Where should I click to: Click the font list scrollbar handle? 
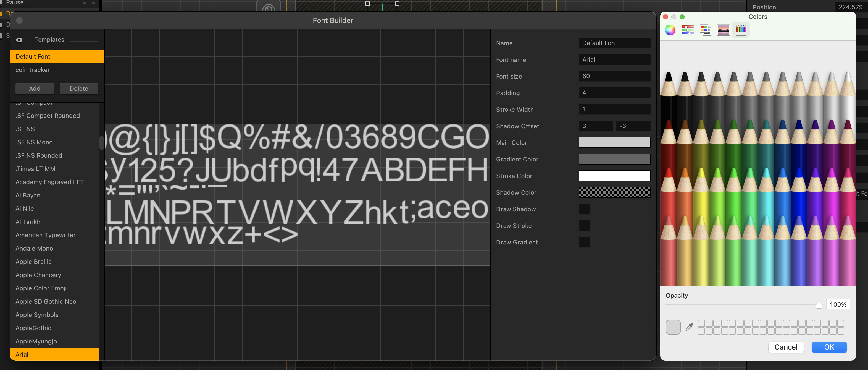[x=101, y=143]
